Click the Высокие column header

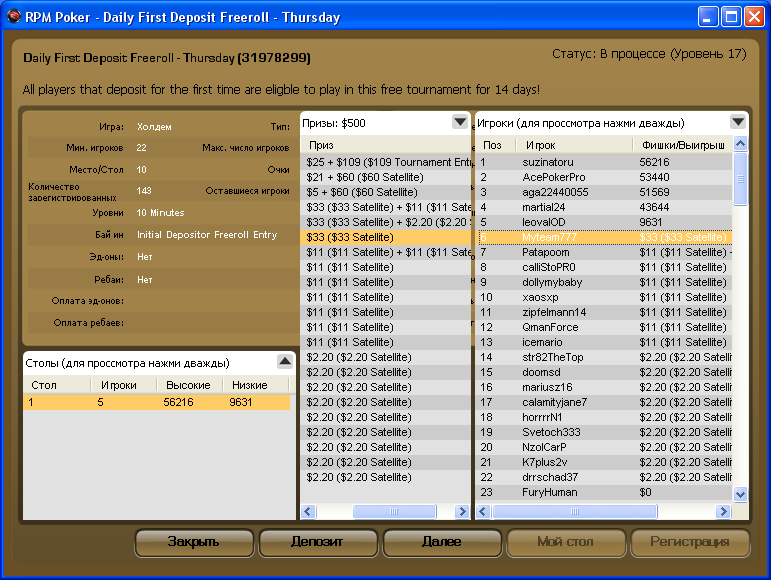(x=189, y=385)
